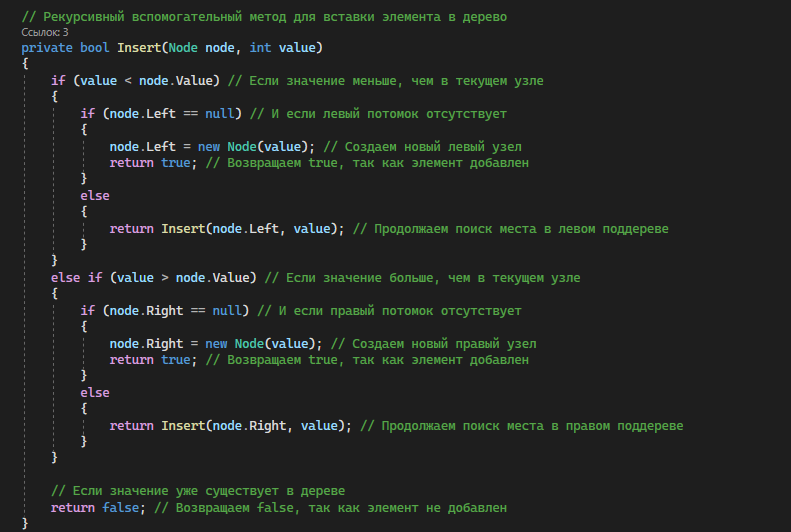This screenshot has width=791, height=532.
Task: Click the assignment 'node.Right = new Node(value);'
Action: [x=216, y=344]
